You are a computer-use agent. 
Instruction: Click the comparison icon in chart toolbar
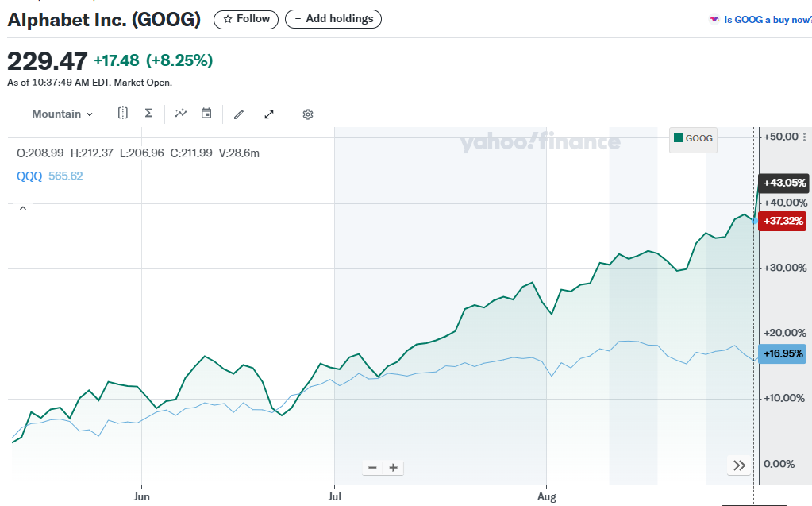point(123,114)
